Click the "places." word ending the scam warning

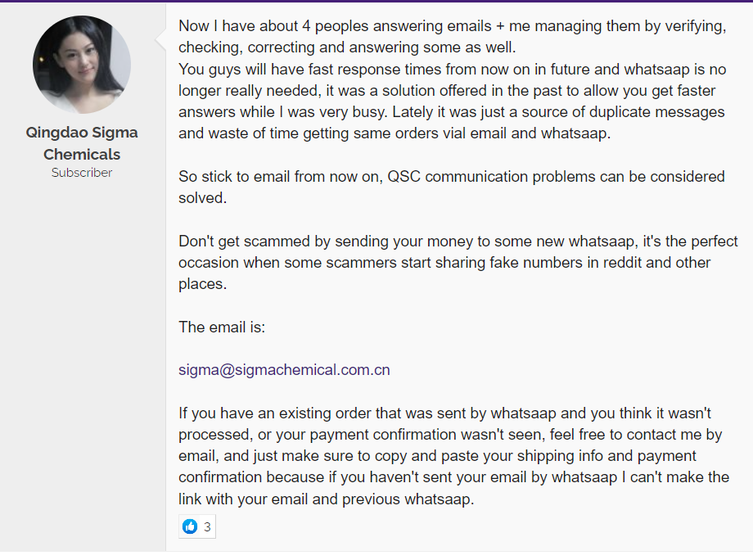coord(203,284)
